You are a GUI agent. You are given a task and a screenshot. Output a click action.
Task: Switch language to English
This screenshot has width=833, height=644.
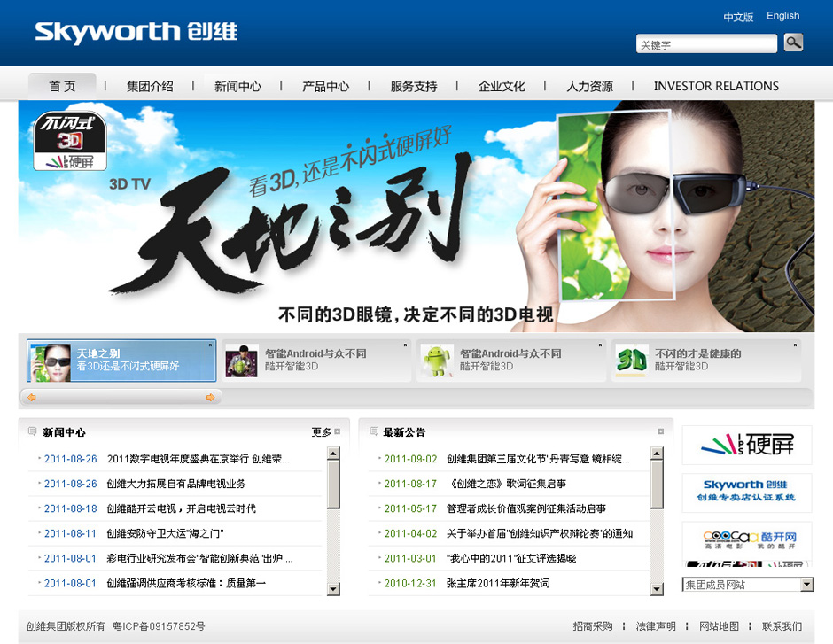click(783, 16)
